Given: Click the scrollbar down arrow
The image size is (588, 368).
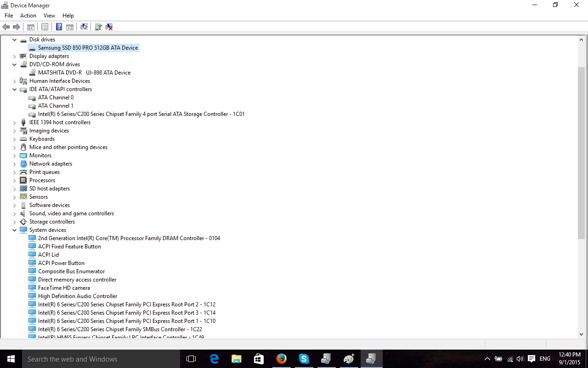Looking at the screenshot, I should [x=581, y=334].
